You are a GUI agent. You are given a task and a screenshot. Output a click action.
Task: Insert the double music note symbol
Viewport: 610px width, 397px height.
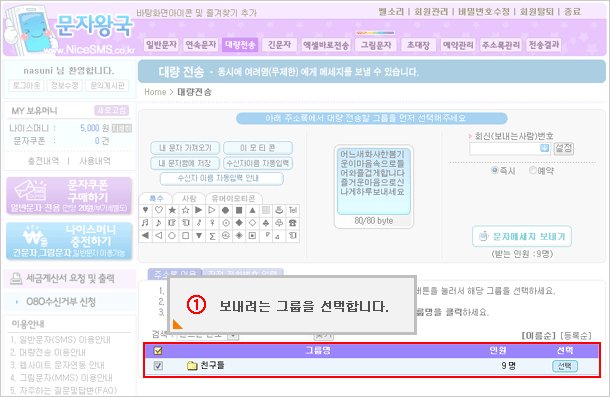pyautogui.click(x=145, y=223)
